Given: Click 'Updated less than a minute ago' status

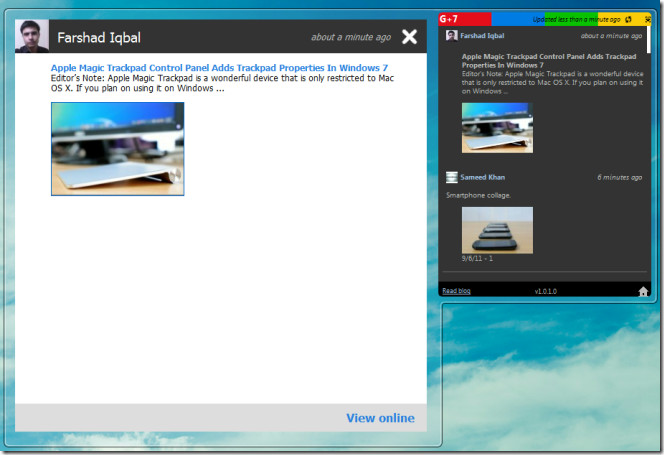Looking at the screenshot, I should pyautogui.click(x=576, y=19).
